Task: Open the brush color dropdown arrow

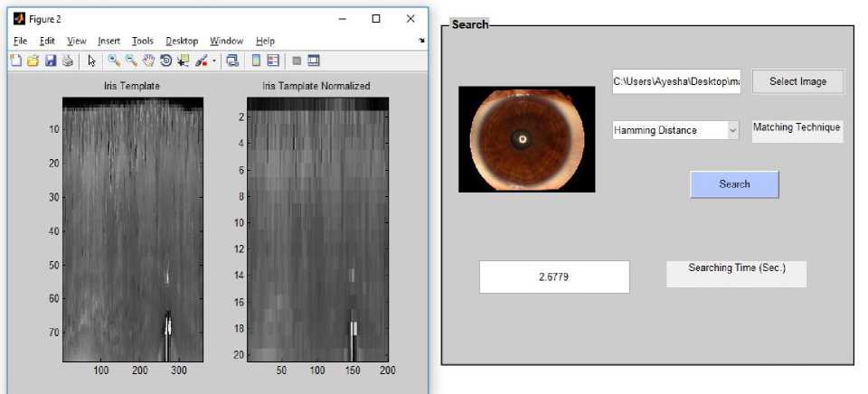Action: click(213, 61)
